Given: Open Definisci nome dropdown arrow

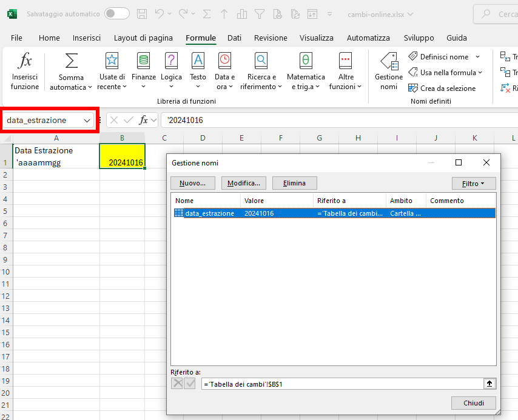Looking at the screenshot, I should coord(478,57).
